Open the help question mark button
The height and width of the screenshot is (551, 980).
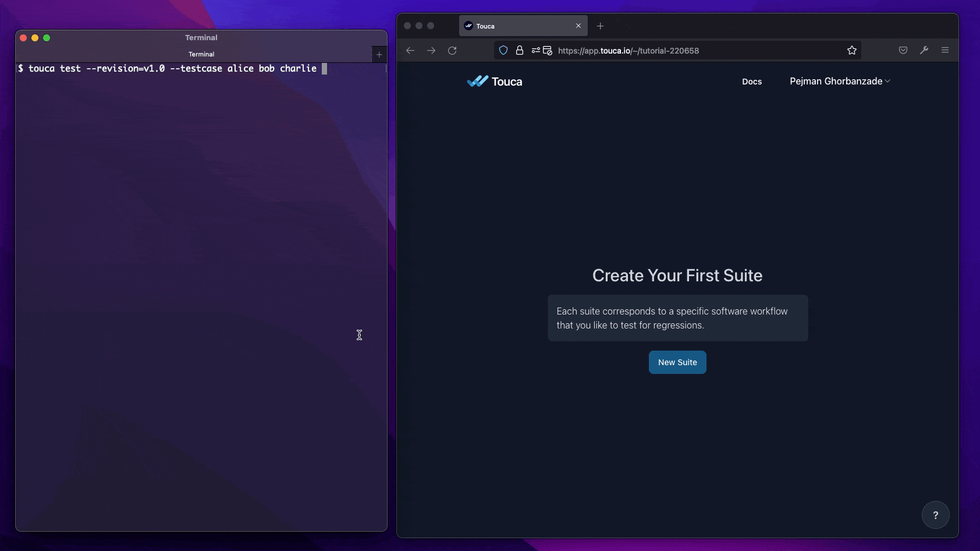pyautogui.click(x=936, y=515)
